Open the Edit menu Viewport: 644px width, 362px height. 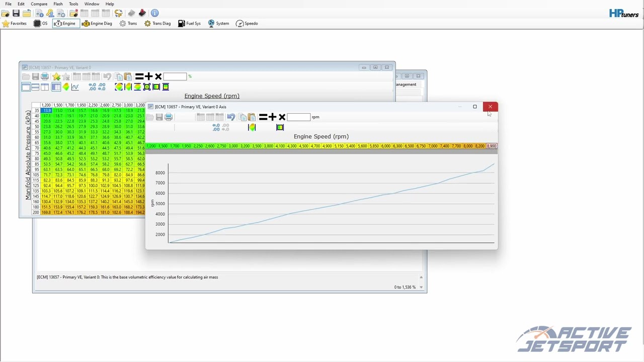[21, 4]
